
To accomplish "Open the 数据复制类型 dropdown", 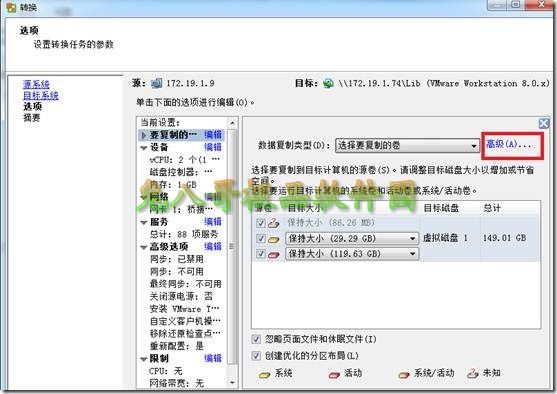I will [407, 146].
